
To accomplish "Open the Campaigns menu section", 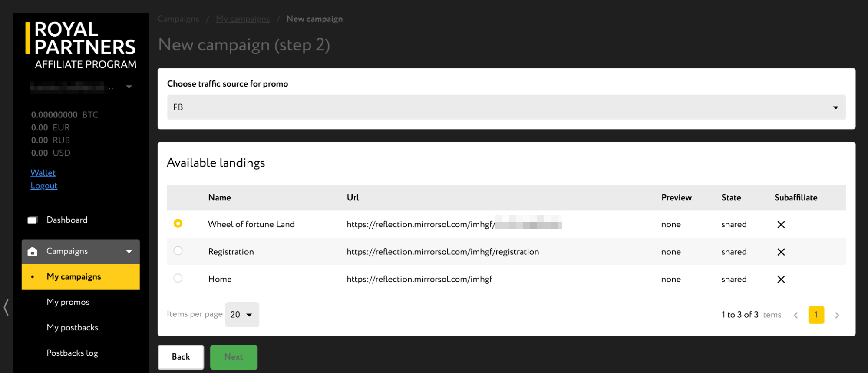I will [x=81, y=251].
